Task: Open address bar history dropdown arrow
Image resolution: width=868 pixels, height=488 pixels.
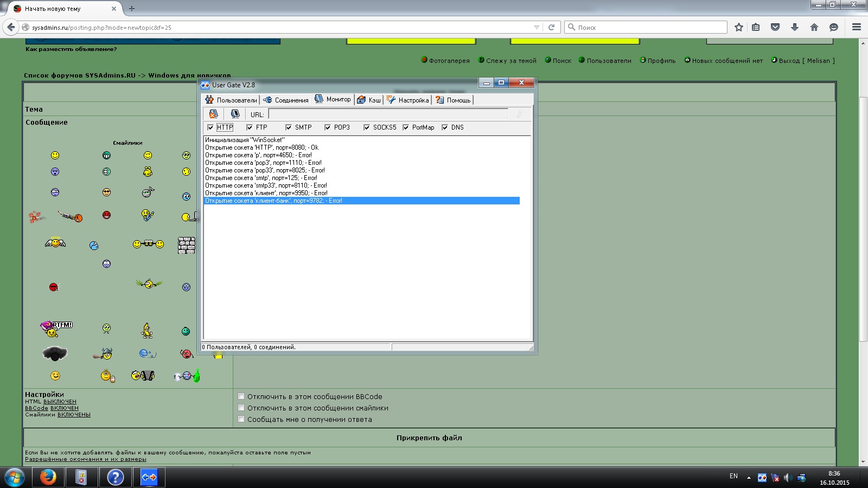Action: click(537, 27)
